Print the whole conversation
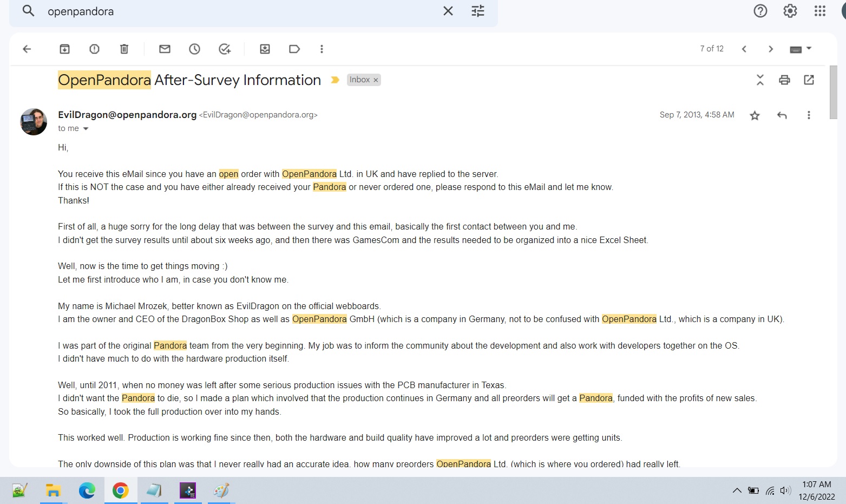This screenshot has width=846, height=504. (784, 80)
